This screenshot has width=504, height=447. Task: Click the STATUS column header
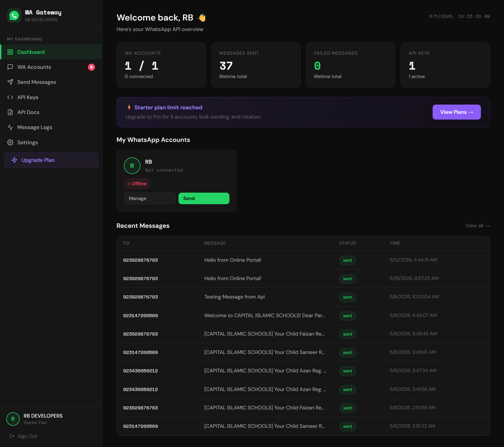click(x=348, y=243)
